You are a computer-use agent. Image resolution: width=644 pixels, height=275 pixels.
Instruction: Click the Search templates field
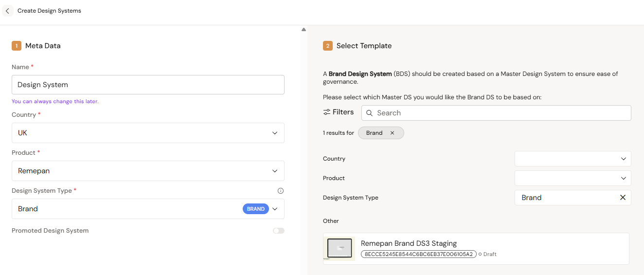[x=501, y=113]
